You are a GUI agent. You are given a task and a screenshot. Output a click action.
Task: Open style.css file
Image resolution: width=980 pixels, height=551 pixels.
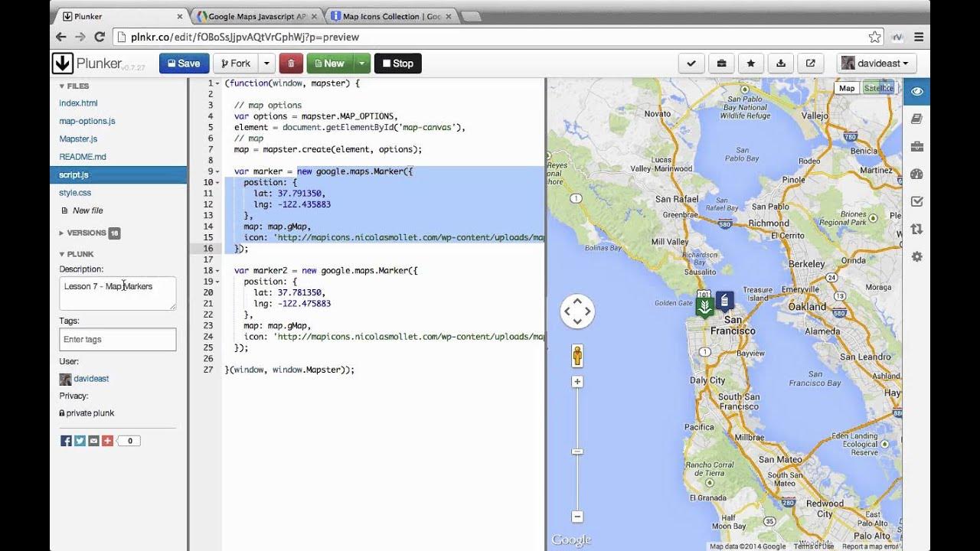pyautogui.click(x=75, y=193)
